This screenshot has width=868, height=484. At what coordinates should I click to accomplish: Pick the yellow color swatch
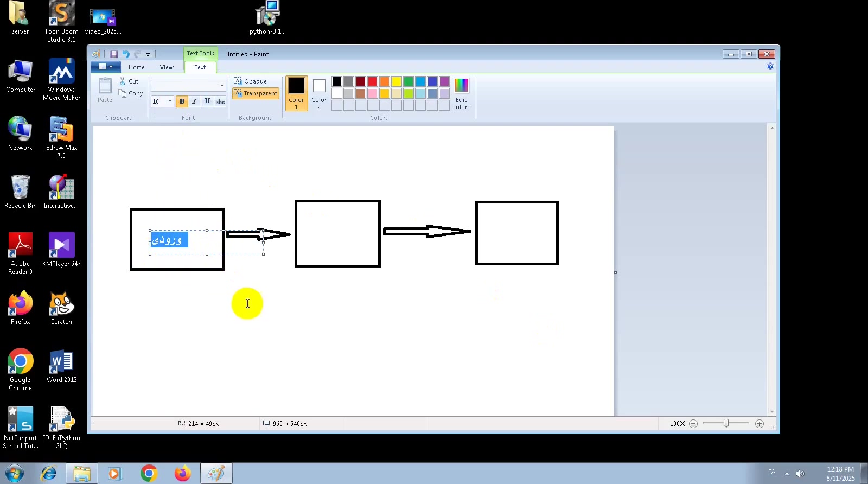397,81
